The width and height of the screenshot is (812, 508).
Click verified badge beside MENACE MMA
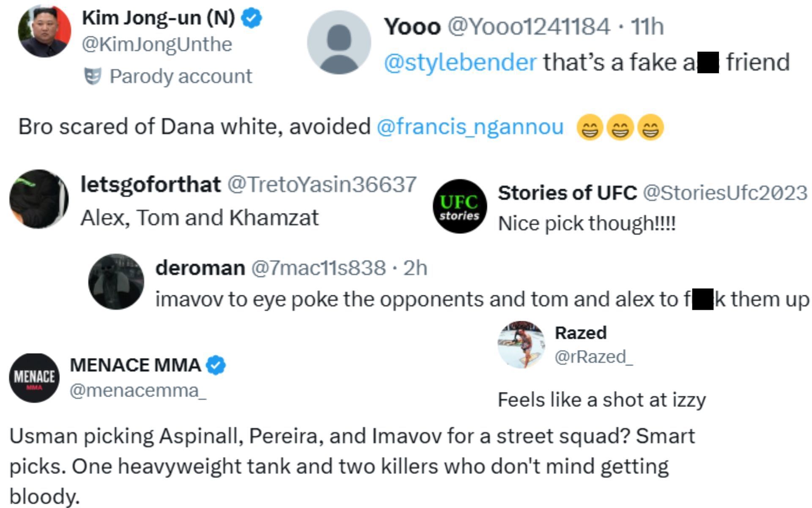(x=216, y=365)
